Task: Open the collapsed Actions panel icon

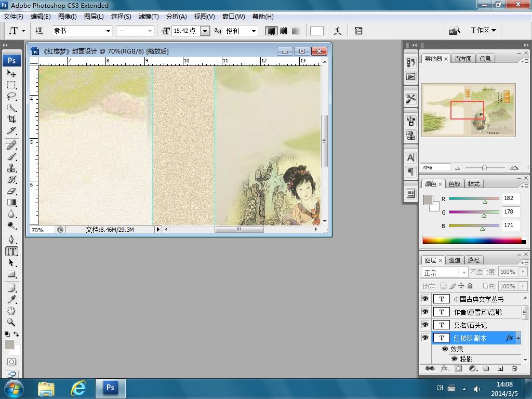Action: pyautogui.click(x=410, y=77)
